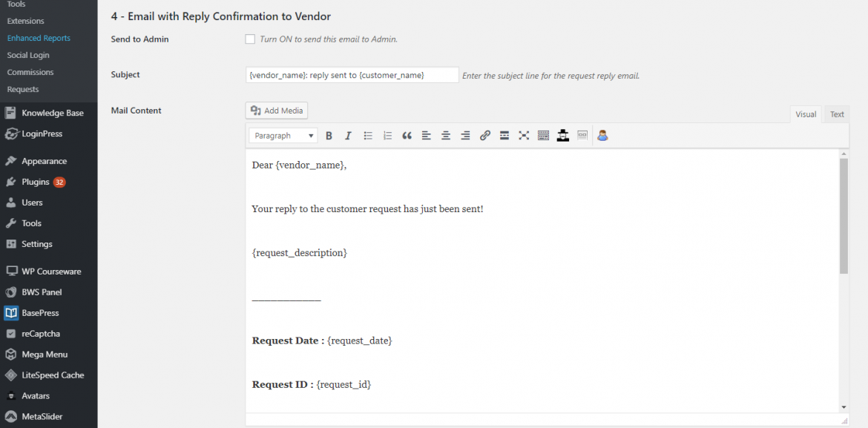868x428 pixels.
Task: Align text to the left
Action: (x=426, y=135)
